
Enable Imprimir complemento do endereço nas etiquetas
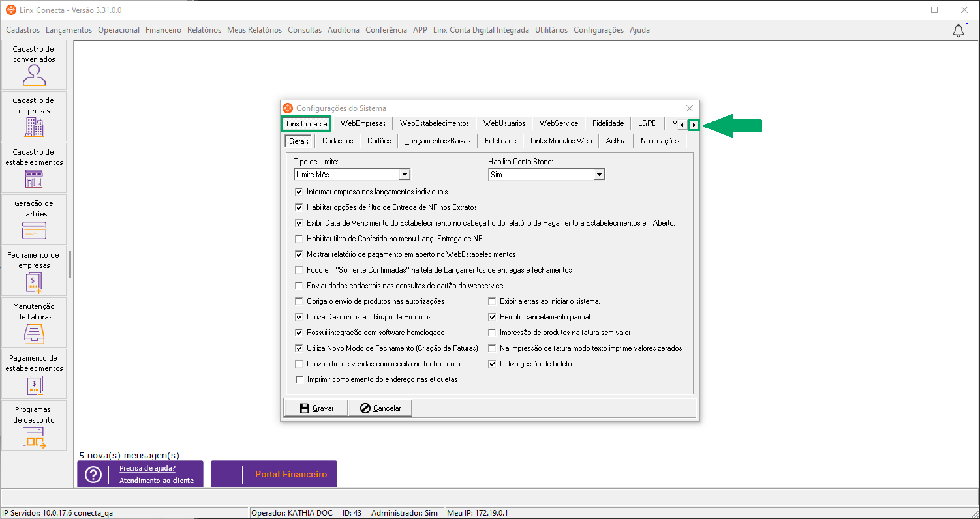pyautogui.click(x=299, y=379)
